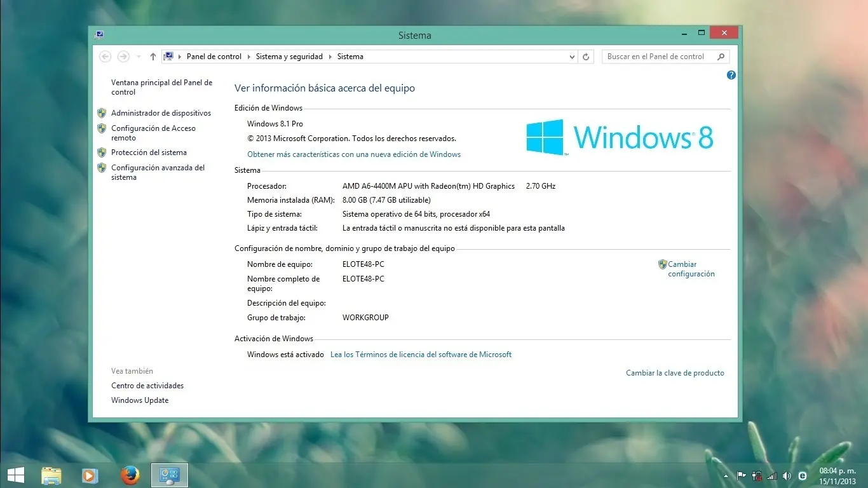
Task: Open Administrador de dispositivos
Action: pos(161,113)
